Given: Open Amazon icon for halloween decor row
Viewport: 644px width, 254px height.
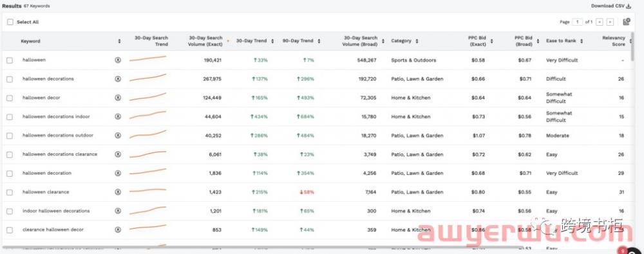Looking at the screenshot, I should point(118,98).
